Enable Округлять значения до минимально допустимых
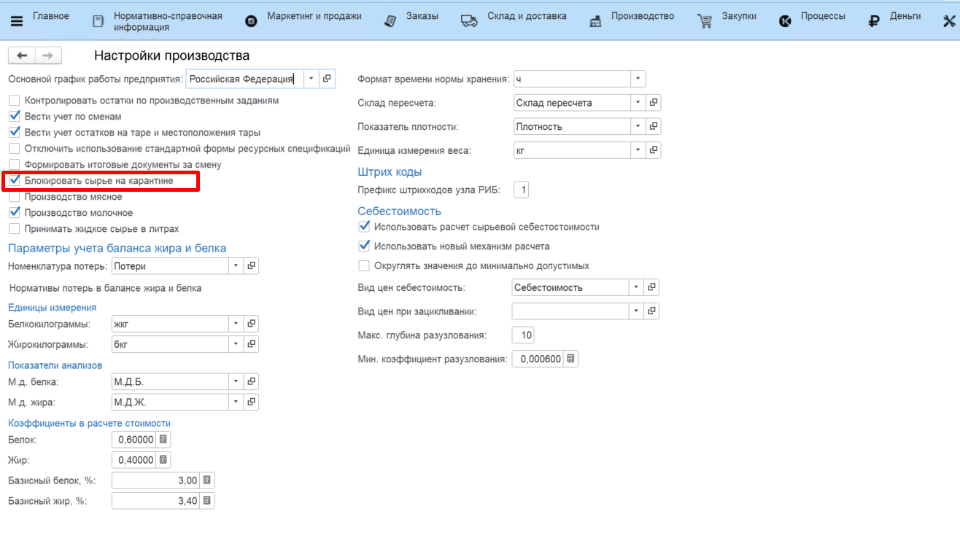The image size is (960, 560). click(364, 266)
